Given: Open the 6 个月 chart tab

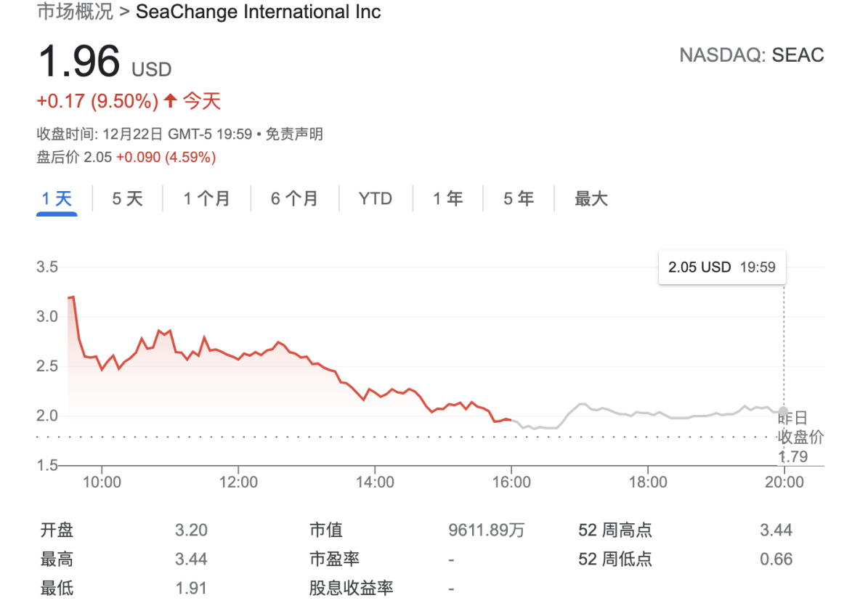Looking at the screenshot, I should (294, 198).
